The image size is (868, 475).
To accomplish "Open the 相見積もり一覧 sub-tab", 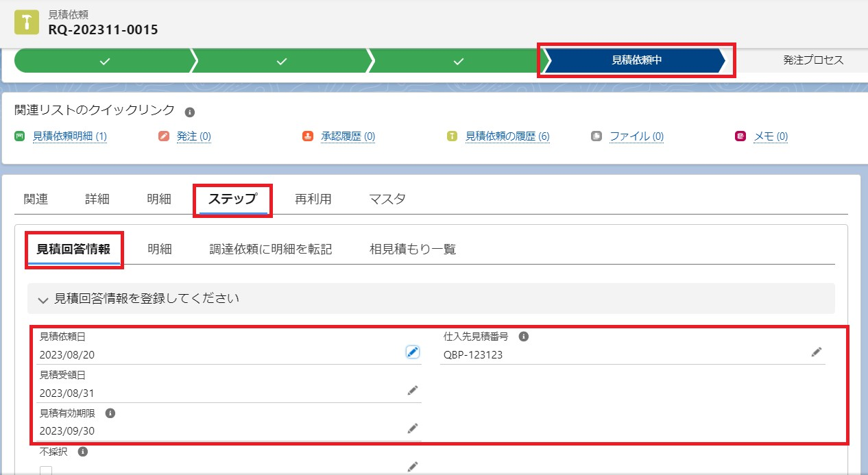I will [x=413, y=249].
